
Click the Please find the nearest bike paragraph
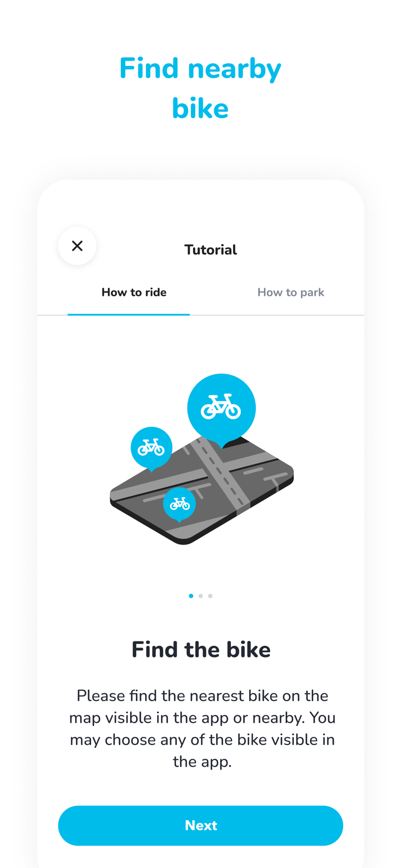[x=202, y=728]
